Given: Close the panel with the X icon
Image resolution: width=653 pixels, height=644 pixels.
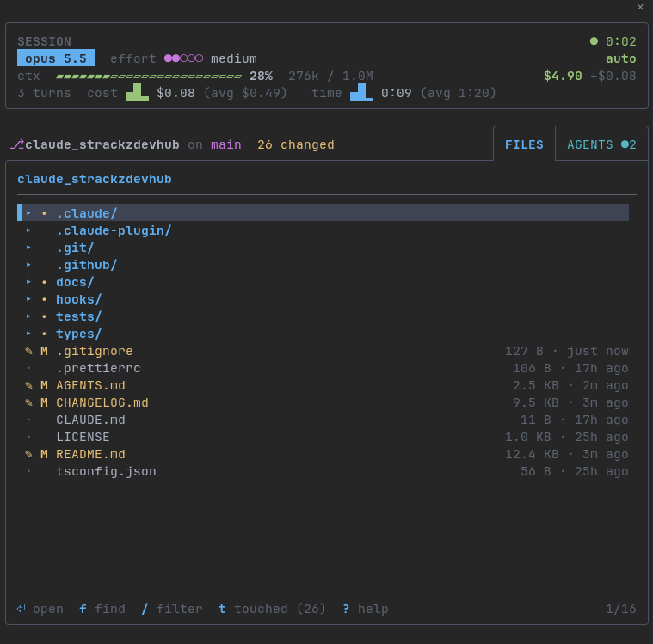Looking at the screenshot, I should click(640, 7).
